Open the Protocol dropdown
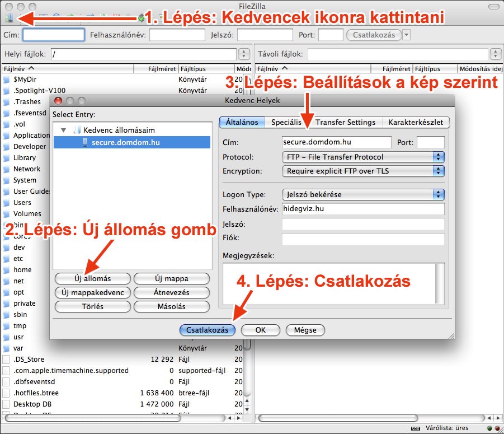The image size is (504, 434). (363, 157)
